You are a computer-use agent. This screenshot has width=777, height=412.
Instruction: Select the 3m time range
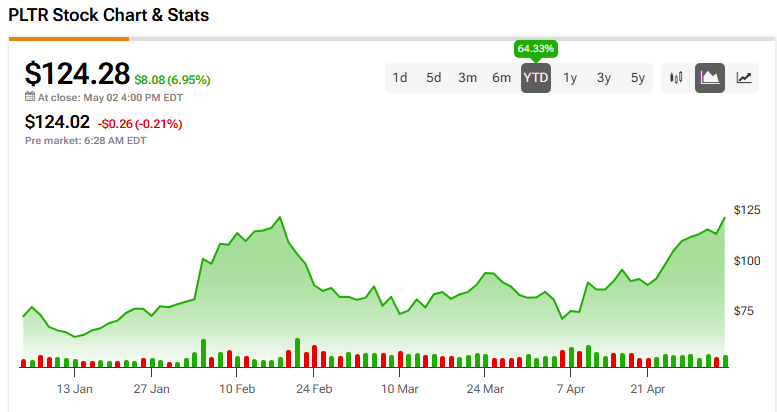tap(467, 78)
